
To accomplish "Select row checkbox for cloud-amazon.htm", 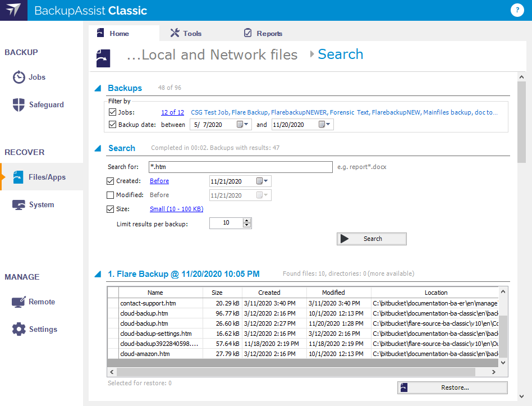I will tap(113, 354).
